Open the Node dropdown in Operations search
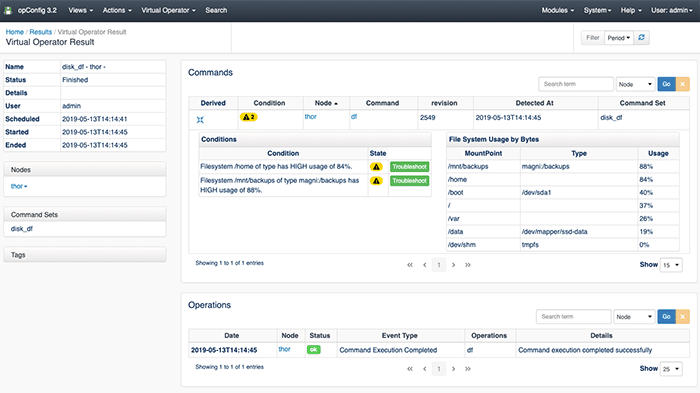This screenshot has width=700, height=393. (x=634, y=317)
